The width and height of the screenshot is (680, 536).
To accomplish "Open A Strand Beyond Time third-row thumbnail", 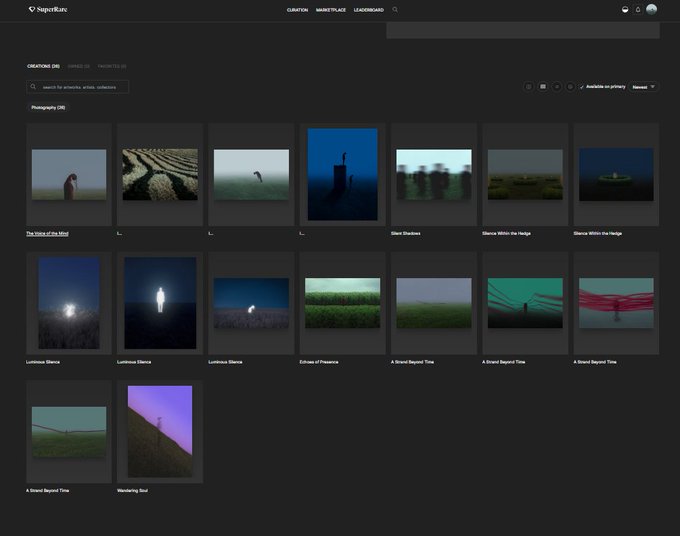I will coord(69,432).
